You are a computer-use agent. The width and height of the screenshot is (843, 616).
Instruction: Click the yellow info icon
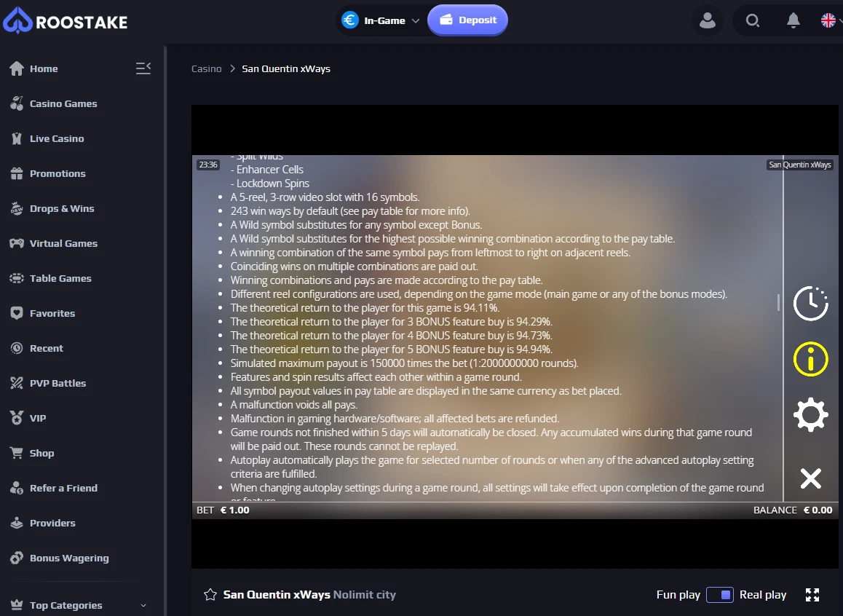pos(811,359)
